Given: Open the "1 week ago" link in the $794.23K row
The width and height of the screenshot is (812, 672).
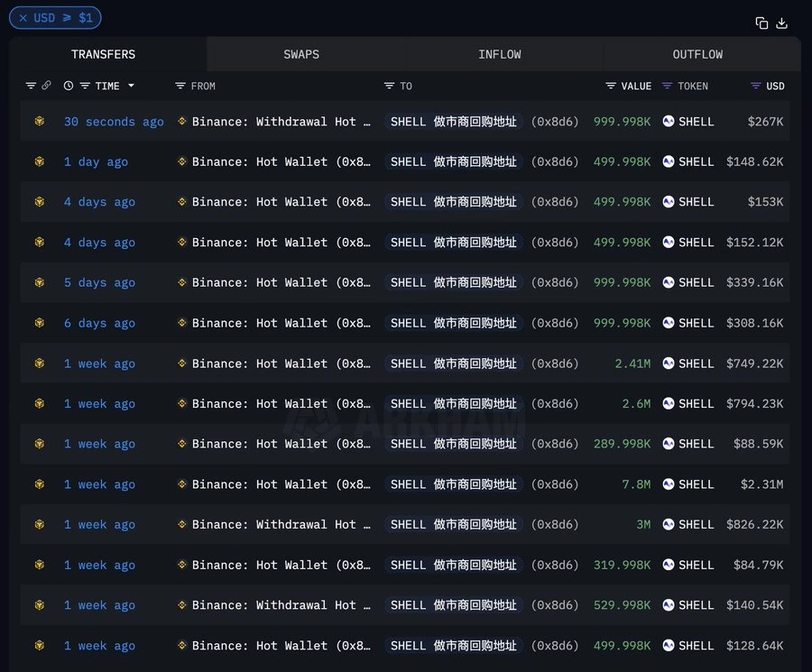Looking at the screenshot, I should 99,404.
